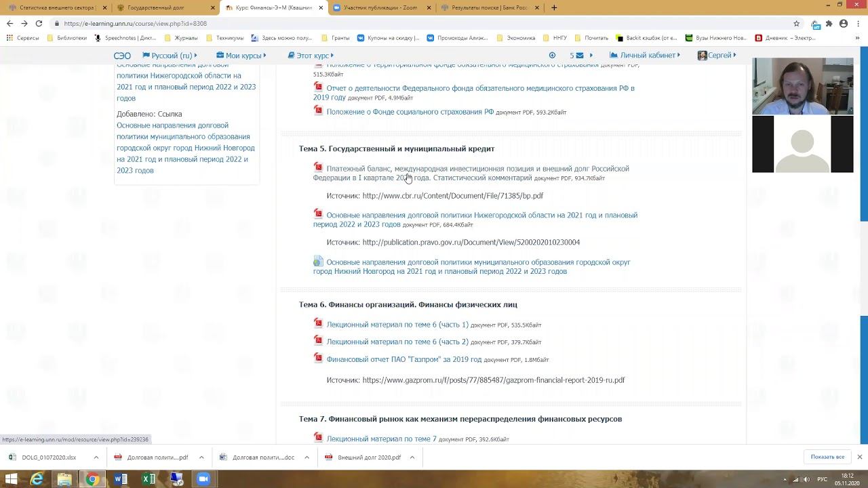Switch to Word in taskbar
This screenshot has width=868, height=488.
point(121,479)
